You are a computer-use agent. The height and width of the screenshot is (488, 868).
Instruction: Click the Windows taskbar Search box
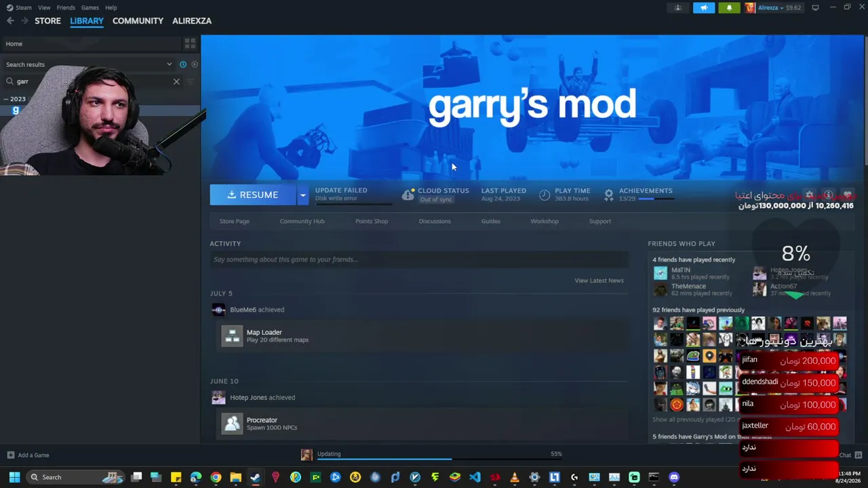pyautogui.click(x=76, y=477)
